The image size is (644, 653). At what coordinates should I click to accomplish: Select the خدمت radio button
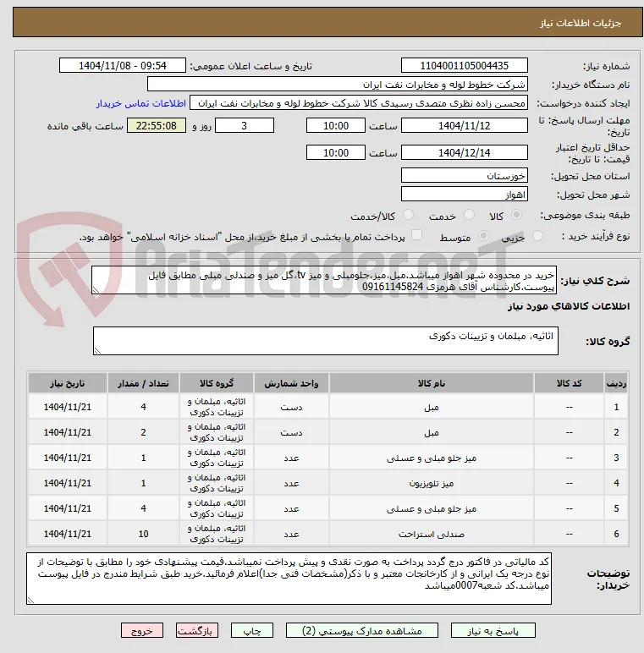469,215
